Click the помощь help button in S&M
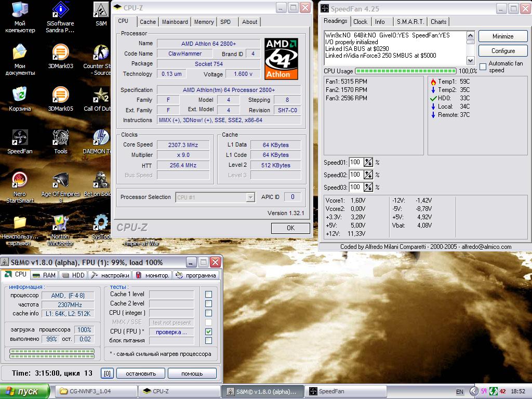Image resolution: width=532 pixels, height=399 pixels. (x=192, y=374)
